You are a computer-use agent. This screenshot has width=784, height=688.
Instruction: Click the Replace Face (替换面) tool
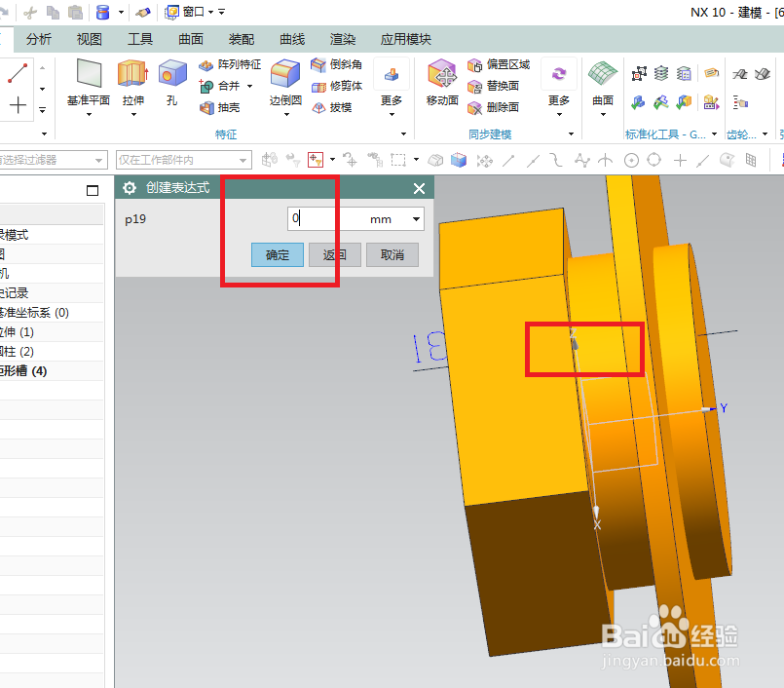493,86
